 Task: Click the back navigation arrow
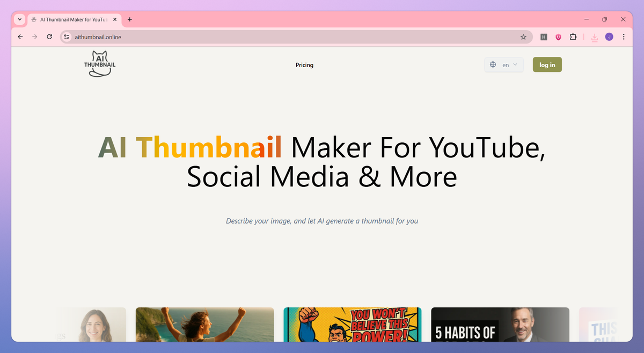(20, 37)
